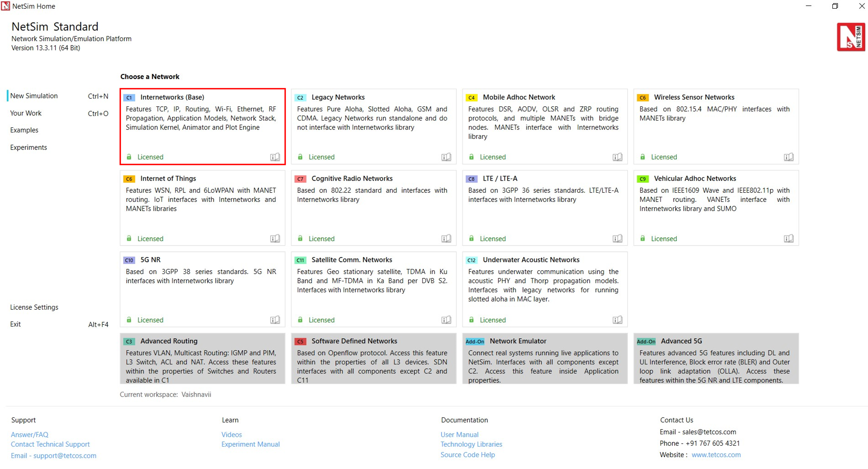The height and width of the screenshot is (469, 868).
Task: Click 5G NR documentation book icon
Action: click(275, 320)
